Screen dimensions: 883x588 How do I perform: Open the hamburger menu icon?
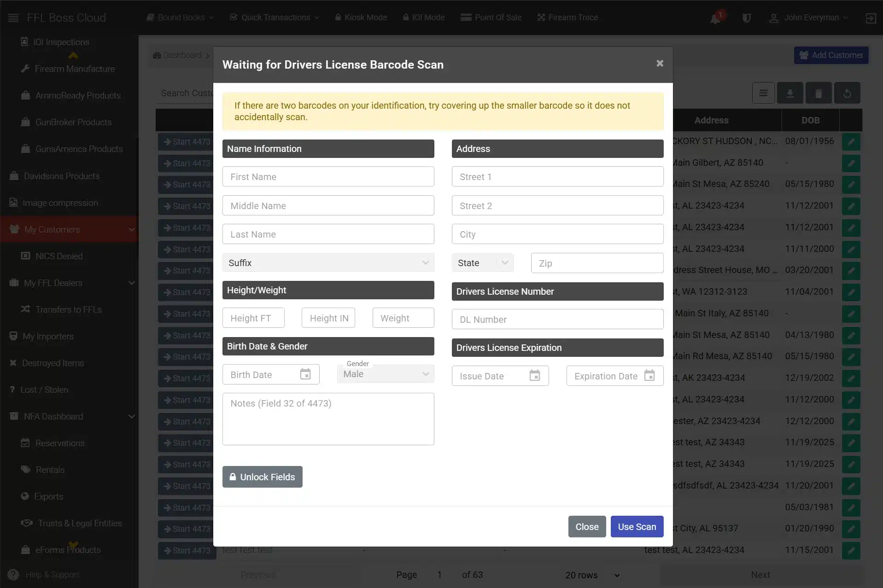[x=13, y=17]
